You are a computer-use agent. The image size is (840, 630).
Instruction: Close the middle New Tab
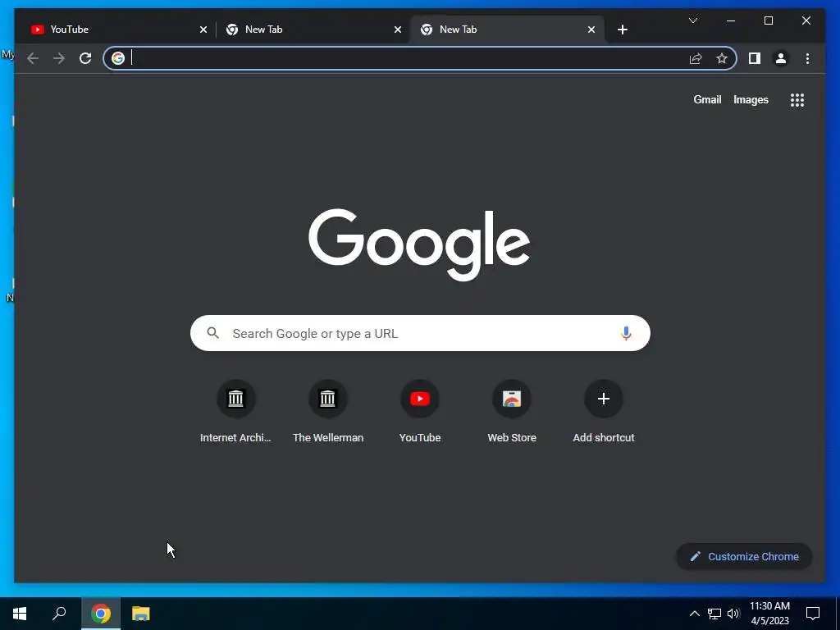tap(398, 30)
